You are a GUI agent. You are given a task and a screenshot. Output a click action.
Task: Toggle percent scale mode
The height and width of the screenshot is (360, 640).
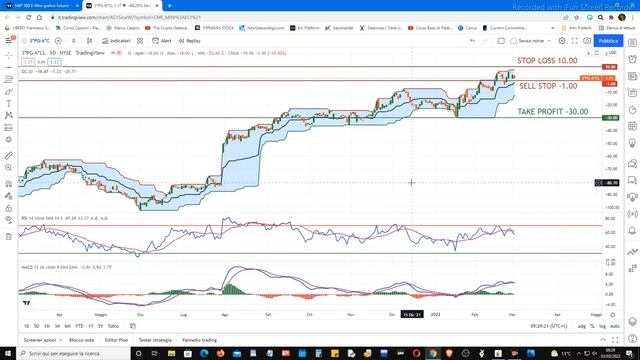592,326
